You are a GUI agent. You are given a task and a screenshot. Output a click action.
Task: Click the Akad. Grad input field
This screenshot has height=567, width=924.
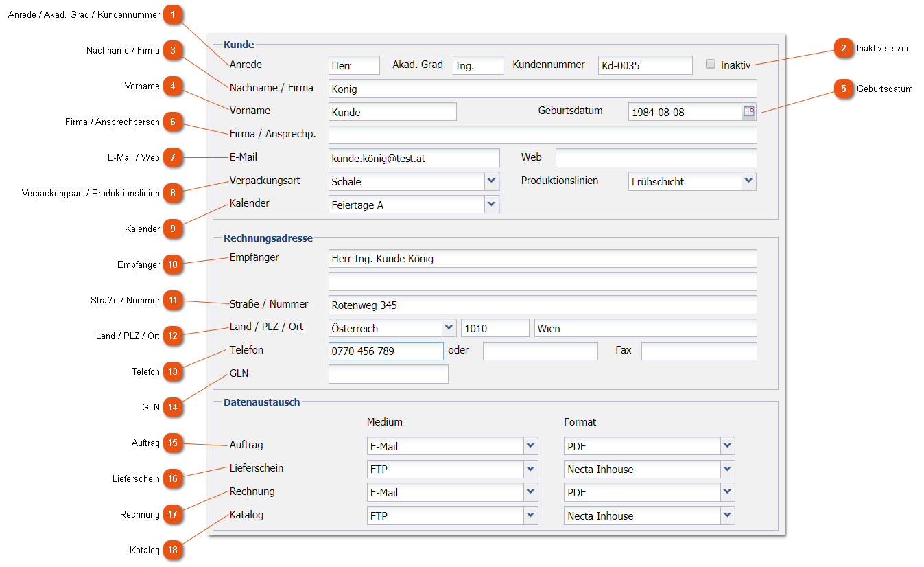[478, 65]
